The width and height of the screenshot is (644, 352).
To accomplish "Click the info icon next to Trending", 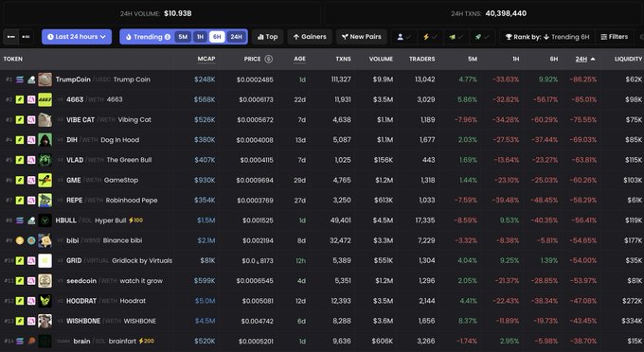I will [168, 37].
